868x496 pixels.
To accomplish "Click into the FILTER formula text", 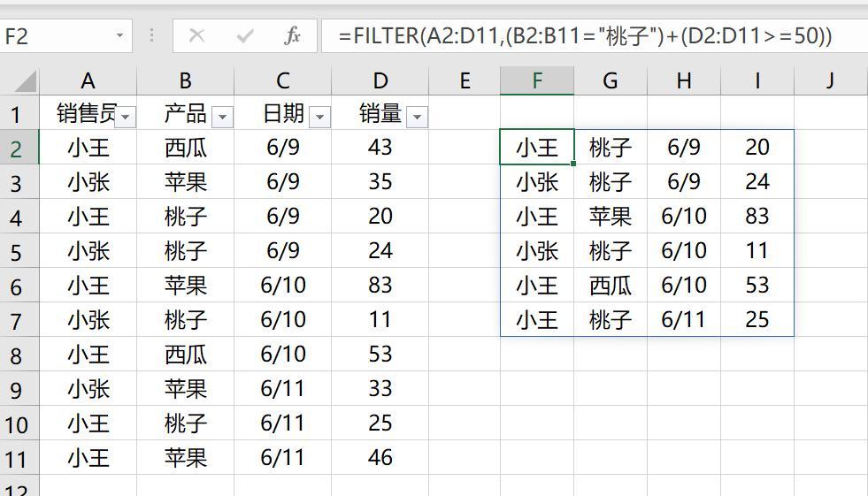I will [585, 36].
